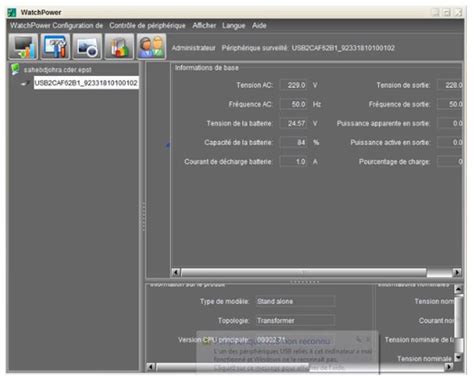Close the WatchPower window
Image resolution: width=474 pixels, height=378 pixels.
click(458, 13)
